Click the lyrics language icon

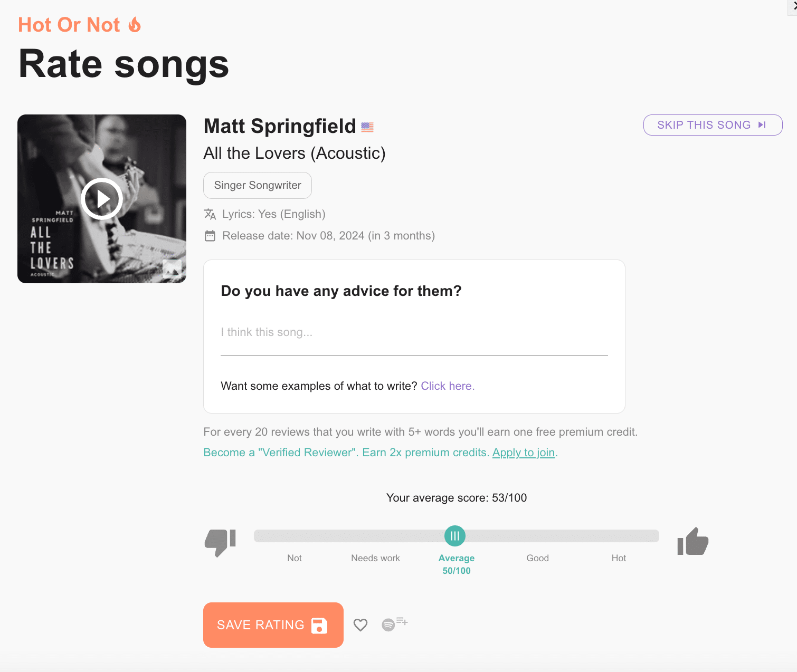coord(210,214)
